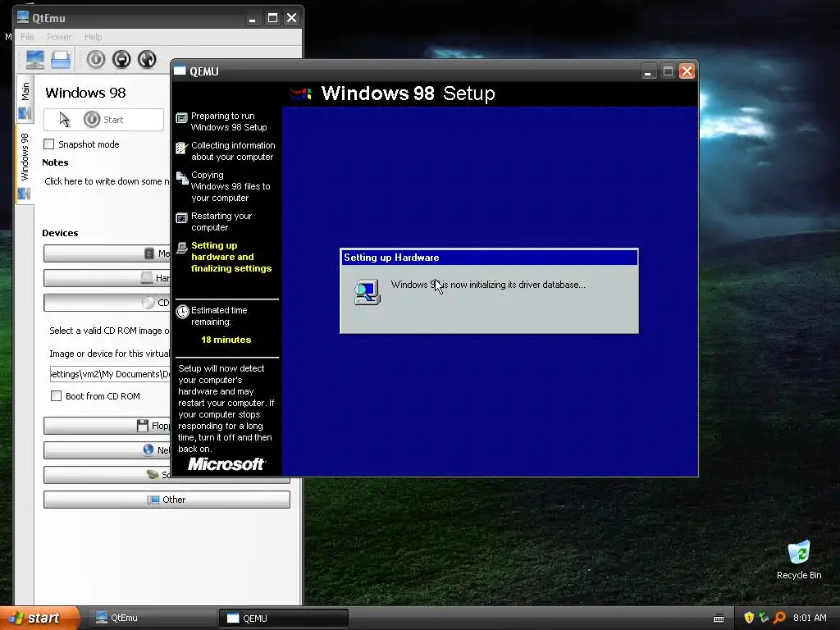Image resolution: width=840 pixels, height=630 pixels.
Task: Expand the Sound device section
Action: click(x=106, y=475)
